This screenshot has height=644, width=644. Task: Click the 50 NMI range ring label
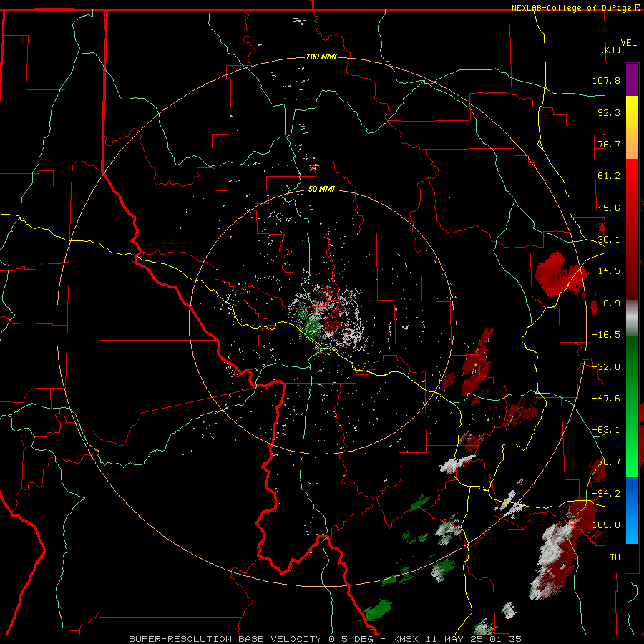click(x=321, y=190)
